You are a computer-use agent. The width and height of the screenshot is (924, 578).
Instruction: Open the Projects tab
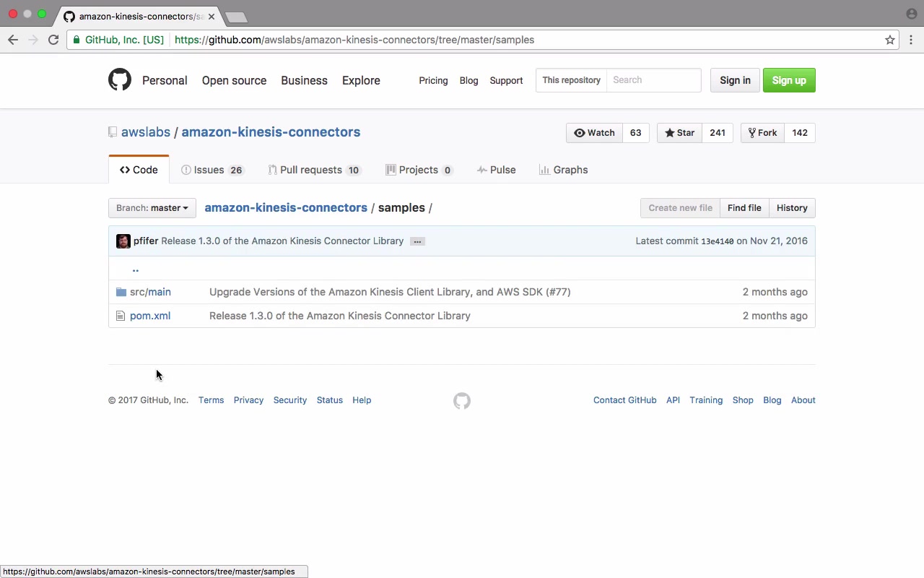pyautogui.click(x=419, y=170)
